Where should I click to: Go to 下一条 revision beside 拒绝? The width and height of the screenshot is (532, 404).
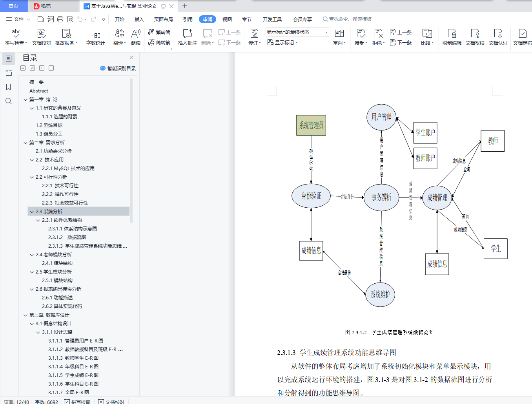coord(401,42)
